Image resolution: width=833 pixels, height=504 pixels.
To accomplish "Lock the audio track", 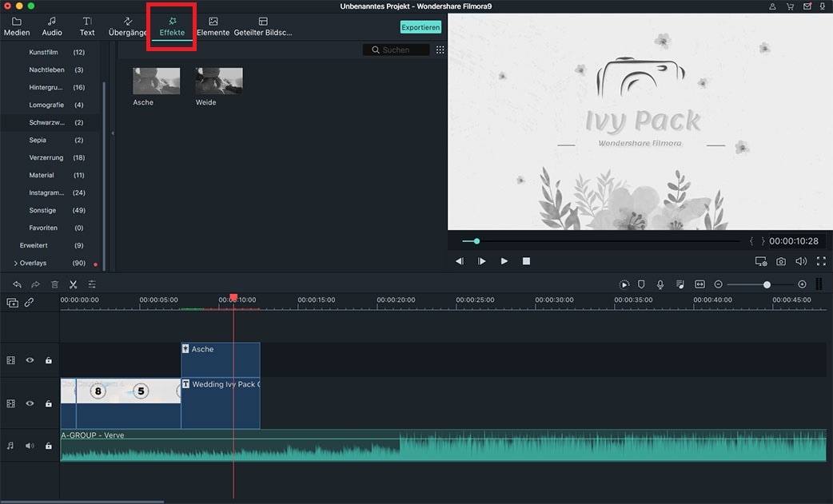I will 48,446.
